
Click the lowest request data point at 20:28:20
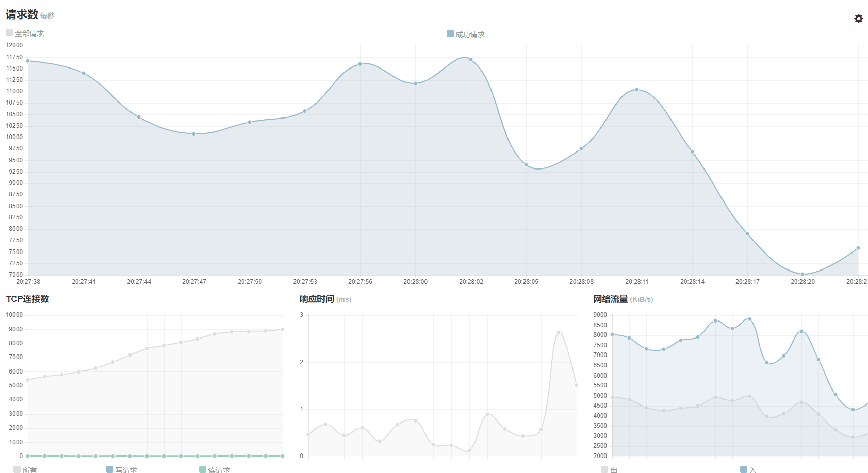pos(803,274)
